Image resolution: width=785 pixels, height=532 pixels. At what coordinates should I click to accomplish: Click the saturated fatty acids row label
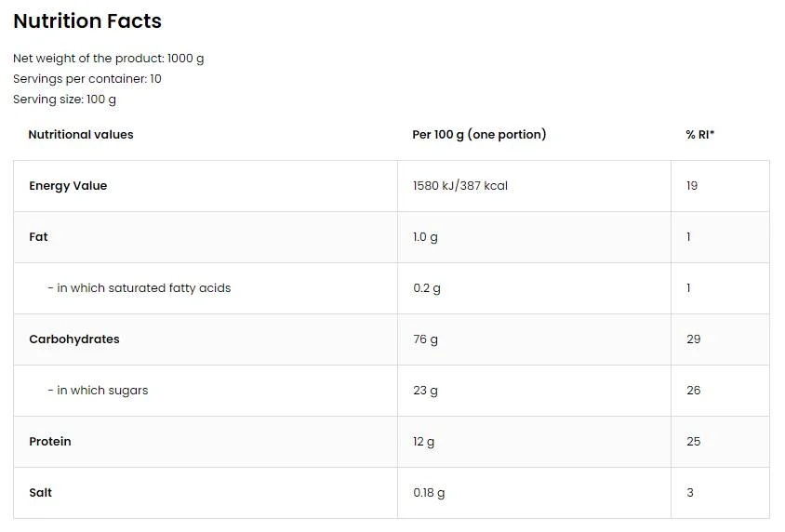[140, 288]
